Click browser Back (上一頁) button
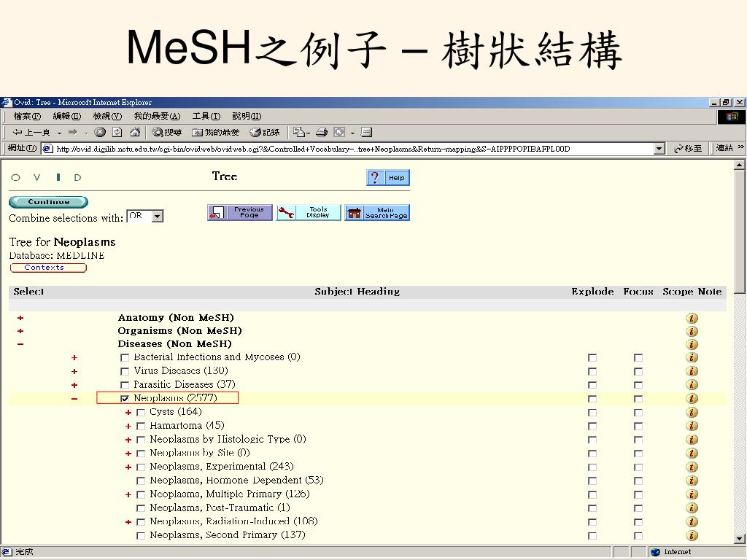This screenshot has width=747, height=560. click(31, 132)
